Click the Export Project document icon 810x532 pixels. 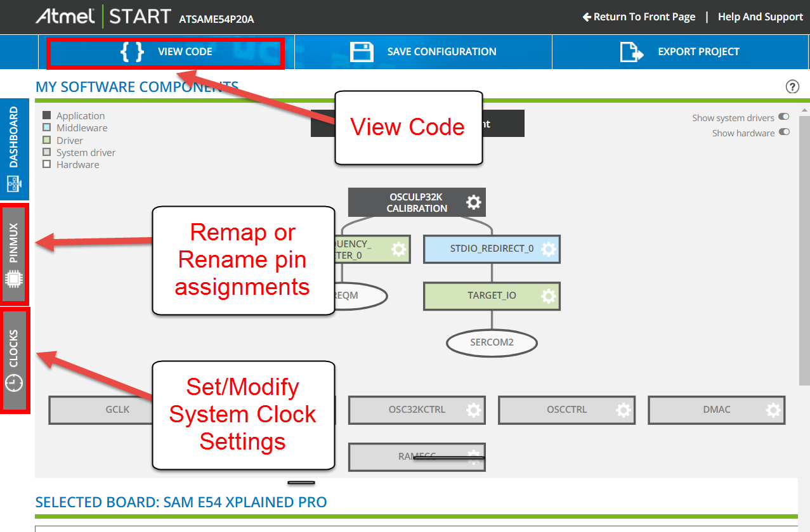(631, 52)
